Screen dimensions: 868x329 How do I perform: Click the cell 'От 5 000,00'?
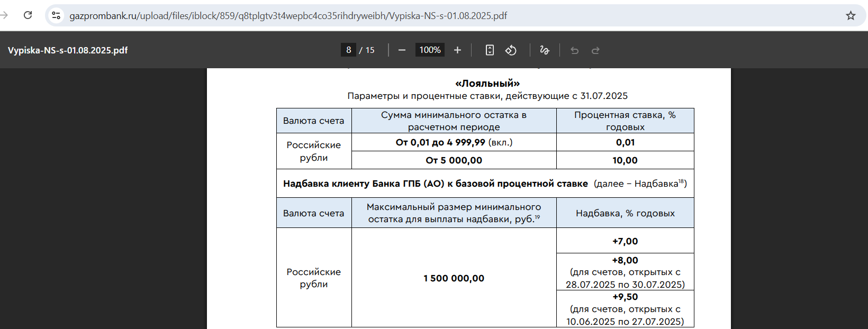pyautogui.click(x=454, y=160)
